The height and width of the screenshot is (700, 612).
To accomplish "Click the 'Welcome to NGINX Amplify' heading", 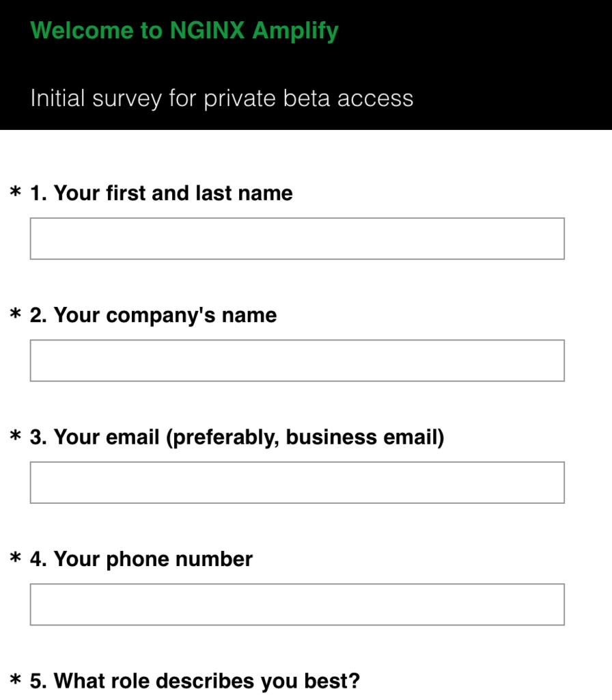I will pos(184,31).
